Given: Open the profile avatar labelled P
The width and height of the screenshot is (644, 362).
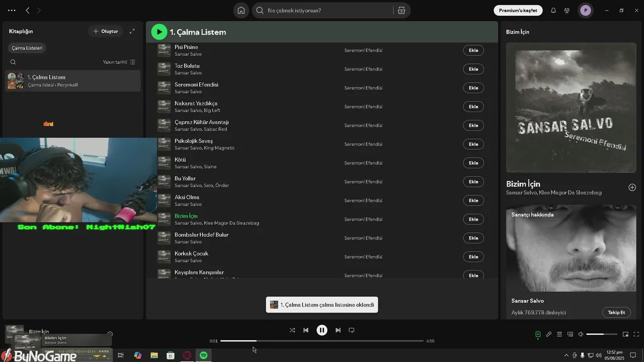Looking at the screenshot, I should (x=585, y=11).
